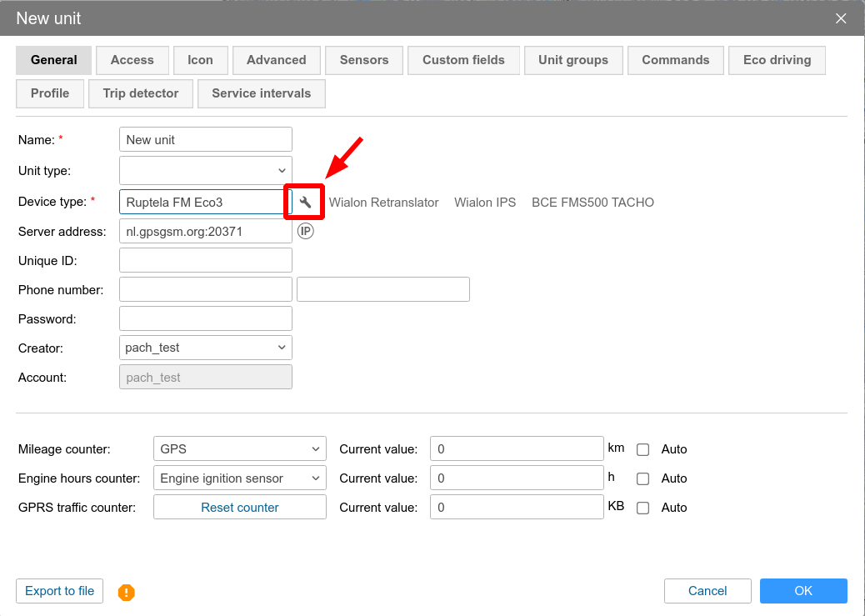Go to the Trip detector tab
Image resolution: width=865 pixels, height=616 pixels.
141,93
